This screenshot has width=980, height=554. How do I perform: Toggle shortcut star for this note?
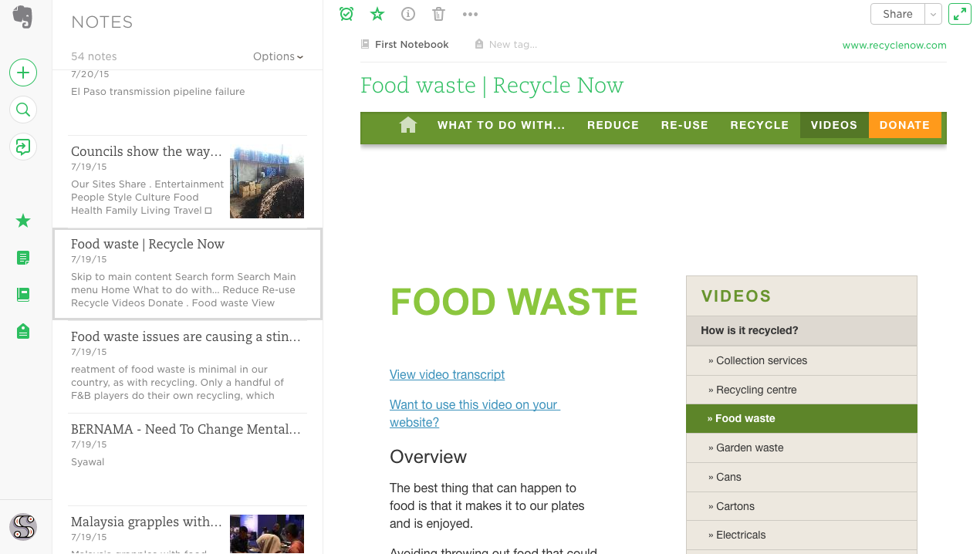(x=377, y=14)
